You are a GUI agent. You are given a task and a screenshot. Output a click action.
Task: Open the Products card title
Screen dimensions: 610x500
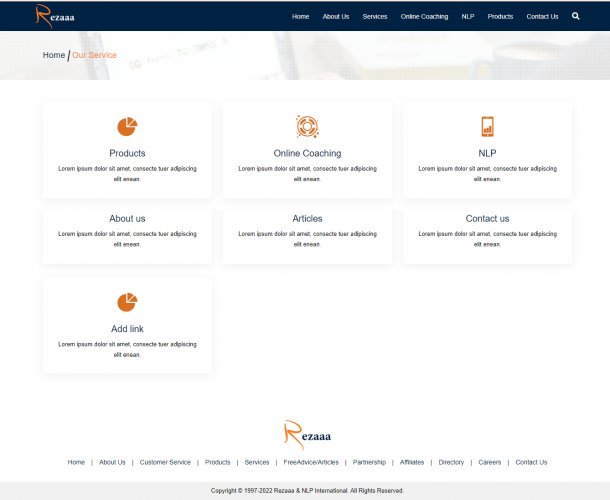click(127, 153)
